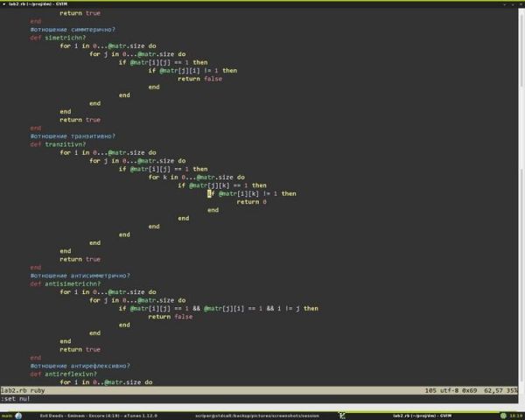The height and width of the screenshot is (420, 525).
Task: Click the comment '#отношение антисимметрично?'
Action: click(x=80, y=276)
